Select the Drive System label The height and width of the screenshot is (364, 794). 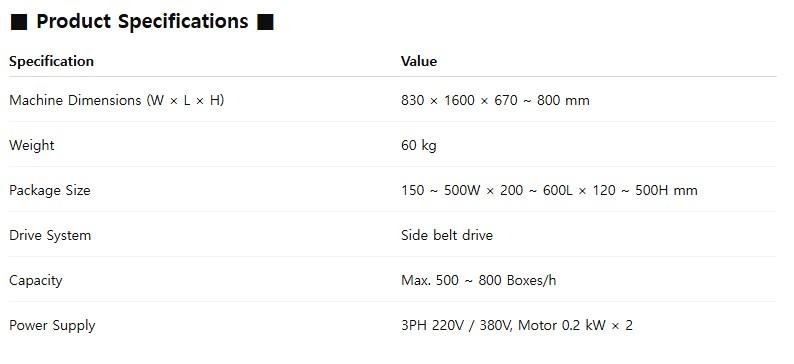click(50, 235)
